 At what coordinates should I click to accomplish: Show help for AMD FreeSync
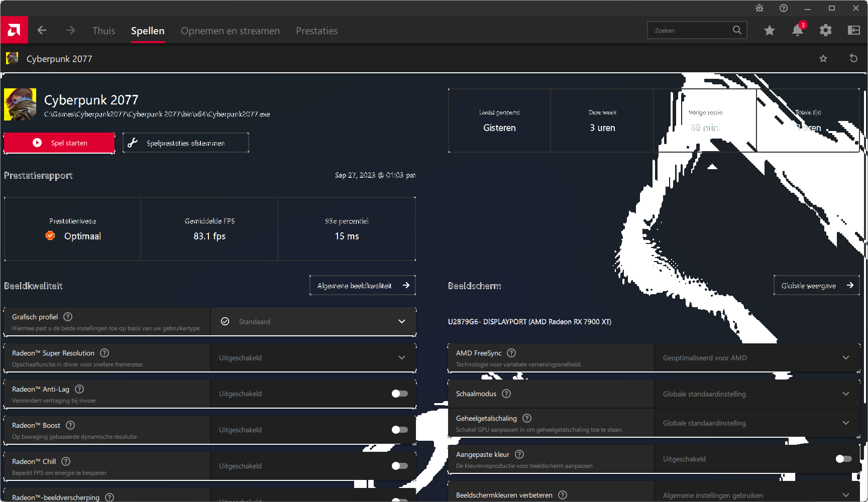(511, 353)
